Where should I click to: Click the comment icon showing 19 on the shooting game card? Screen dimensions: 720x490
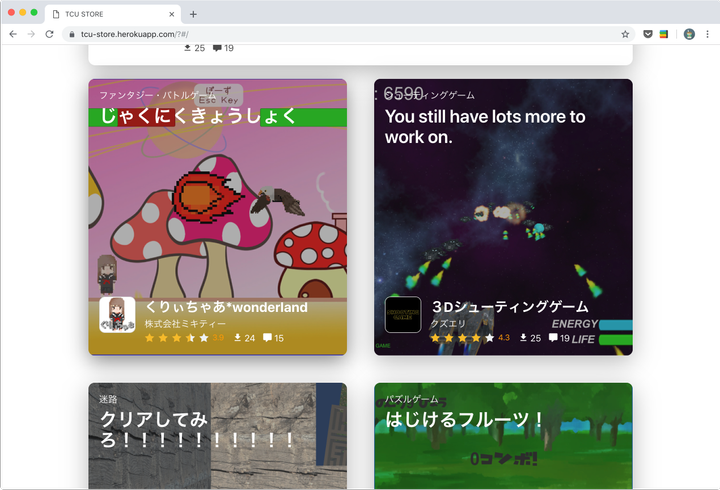(x=553, y=338)
